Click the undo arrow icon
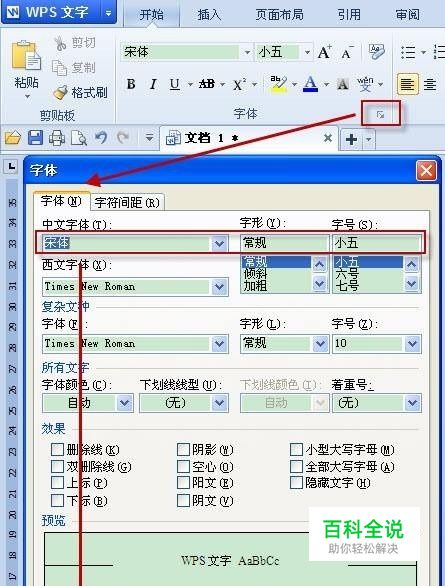The width and height of the screenshot is (445, 586). 101,138
